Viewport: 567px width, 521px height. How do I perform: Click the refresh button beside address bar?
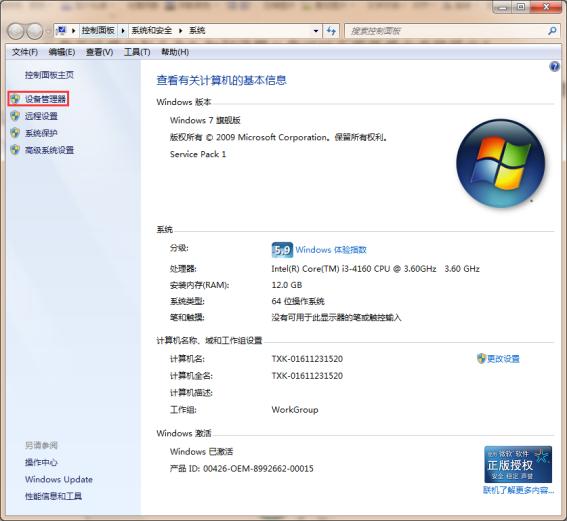[x=331, y=31]
